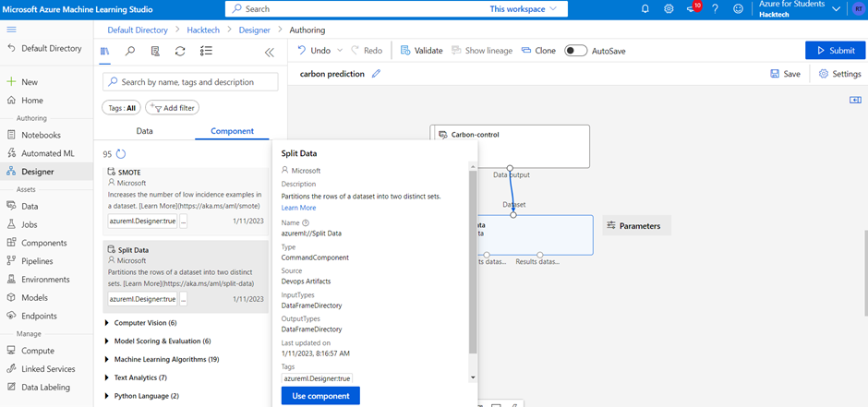Open the notifications bell

point(645,9)
